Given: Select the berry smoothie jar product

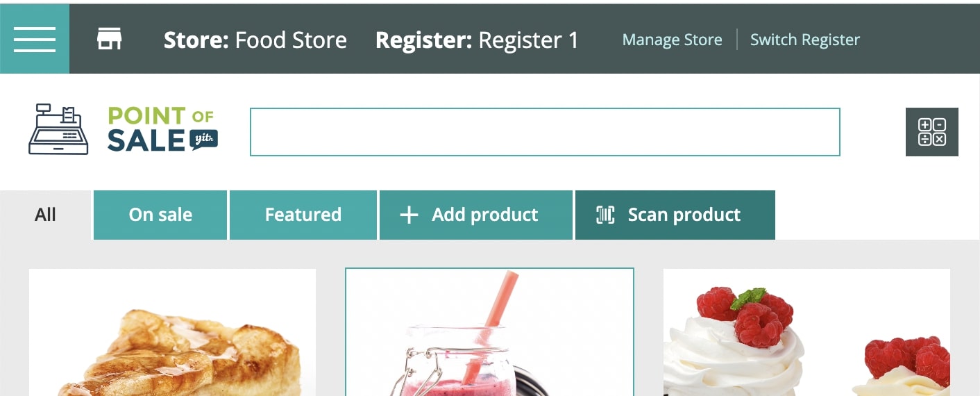Looking at the screenshot, I should coord(489,332).
